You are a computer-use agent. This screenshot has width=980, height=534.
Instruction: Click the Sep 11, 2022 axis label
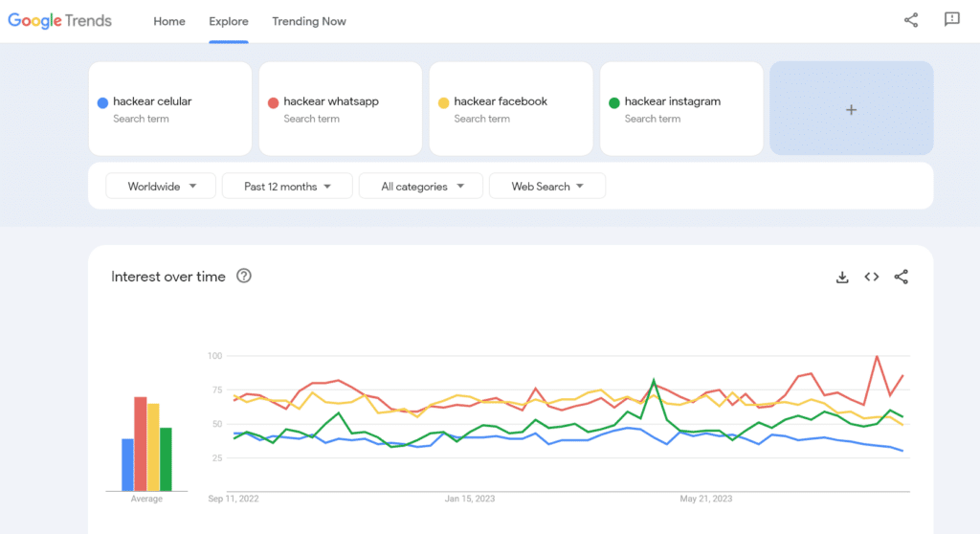point(234,499)
